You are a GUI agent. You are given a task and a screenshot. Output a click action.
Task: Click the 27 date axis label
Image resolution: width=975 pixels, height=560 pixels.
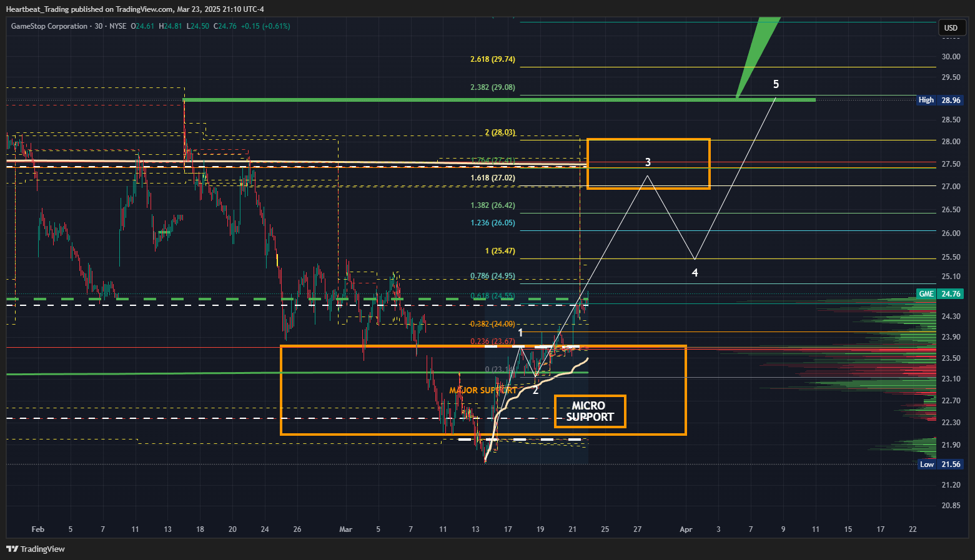click(637, 529)
